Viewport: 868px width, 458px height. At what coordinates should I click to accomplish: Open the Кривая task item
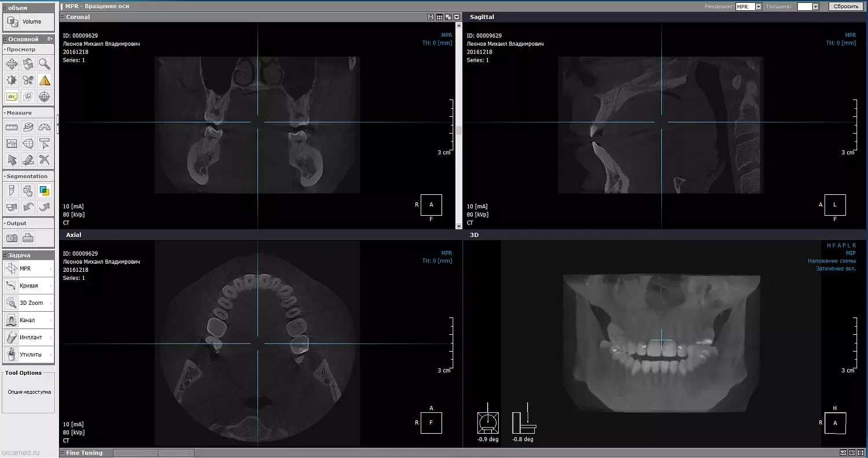(28, 286)
